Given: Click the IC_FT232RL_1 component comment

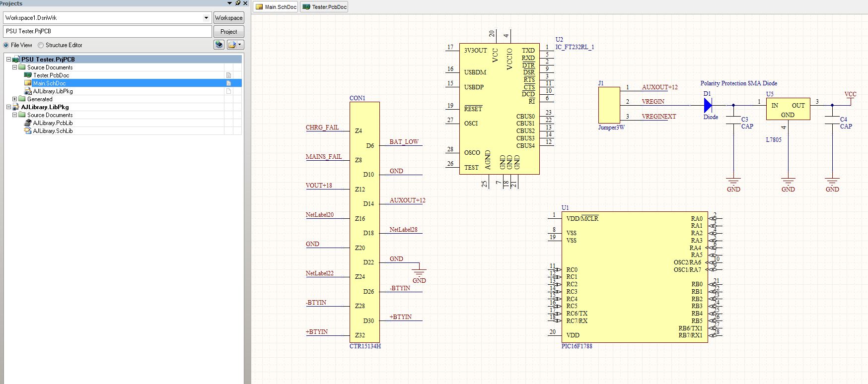Looking at the screenshot, I should click(x=575, y=47).
